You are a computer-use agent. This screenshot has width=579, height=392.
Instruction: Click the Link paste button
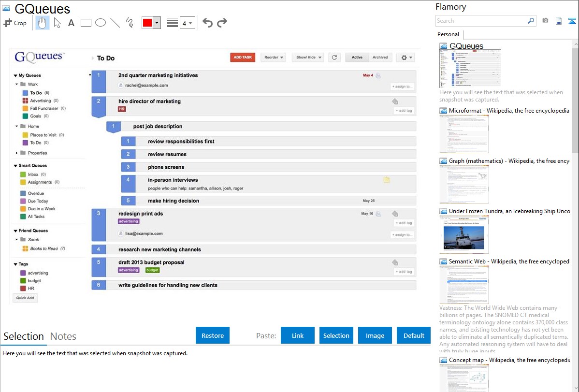point(298,335)
